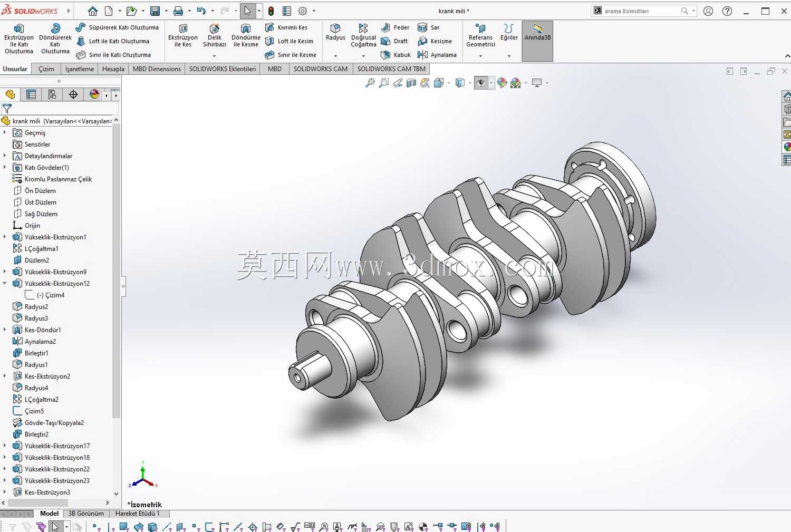Select Loft ile Kesim tool
This screenshot has width=791, height=532.
[289, 41]
